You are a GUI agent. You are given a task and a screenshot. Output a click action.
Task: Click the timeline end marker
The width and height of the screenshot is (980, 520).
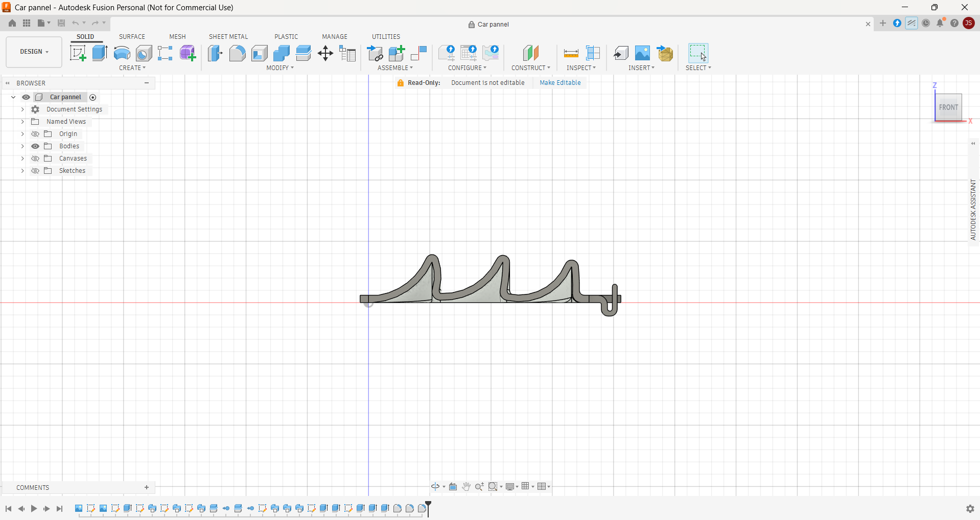[x=428, y=508]
